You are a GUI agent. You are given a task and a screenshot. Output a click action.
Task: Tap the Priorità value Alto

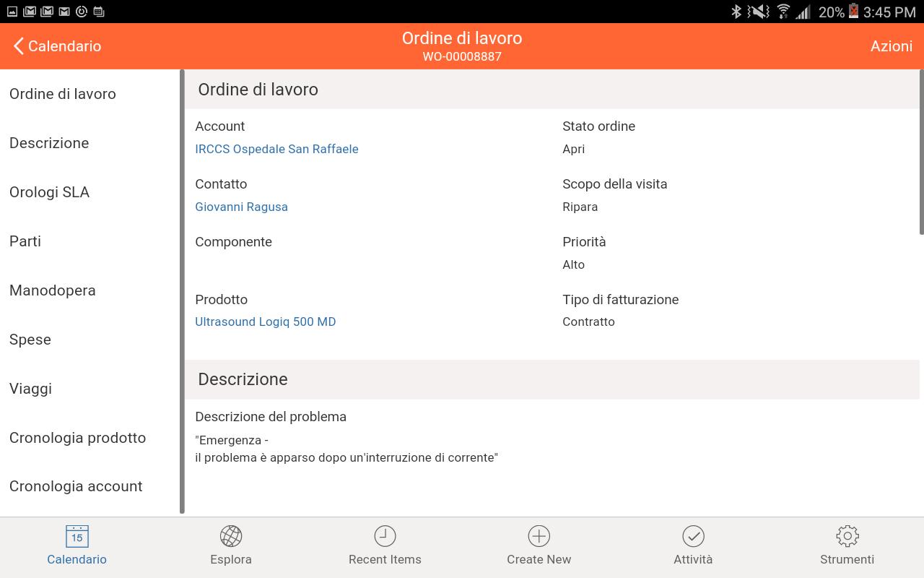point(573,264)
